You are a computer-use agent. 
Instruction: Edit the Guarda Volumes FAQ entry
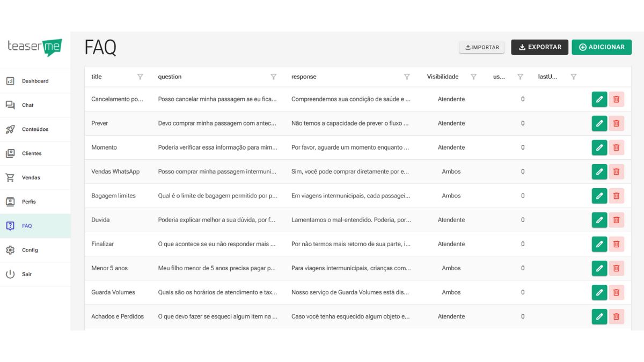point(599,292)
